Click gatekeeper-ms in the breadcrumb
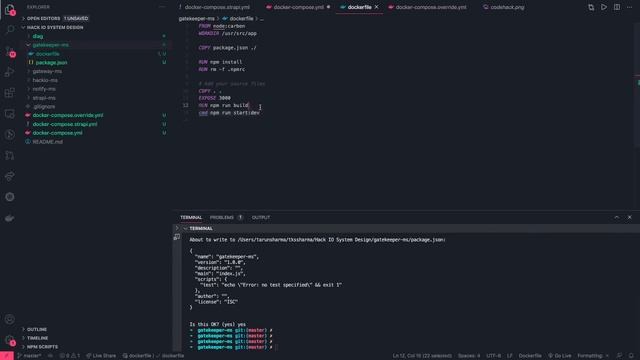 pos(196,18)
